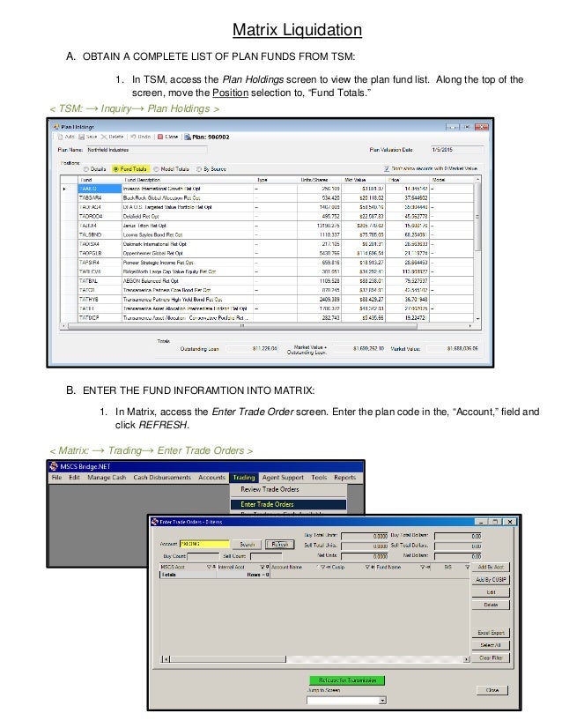Choose Review Trade Orders from Trading menu
This screenshot has height=728, width=562.
point(270,489)
